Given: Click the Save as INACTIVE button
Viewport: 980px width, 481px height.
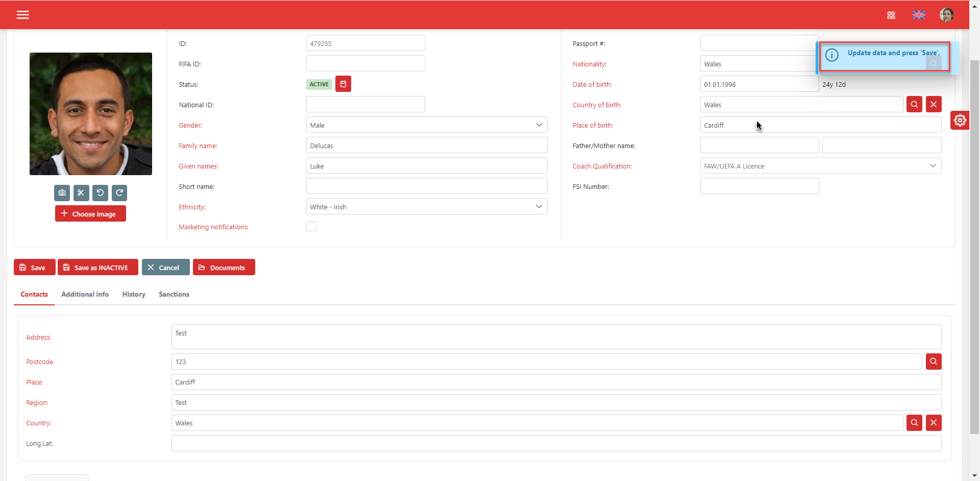Looking at the screenshot, I should [x=97, y=268].
